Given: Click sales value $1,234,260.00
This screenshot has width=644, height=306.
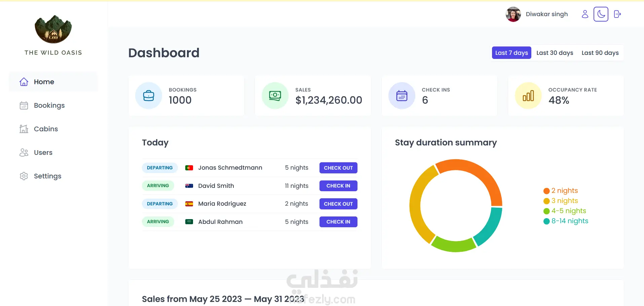Looking at the screenshot, I should [x=329, y=100].
